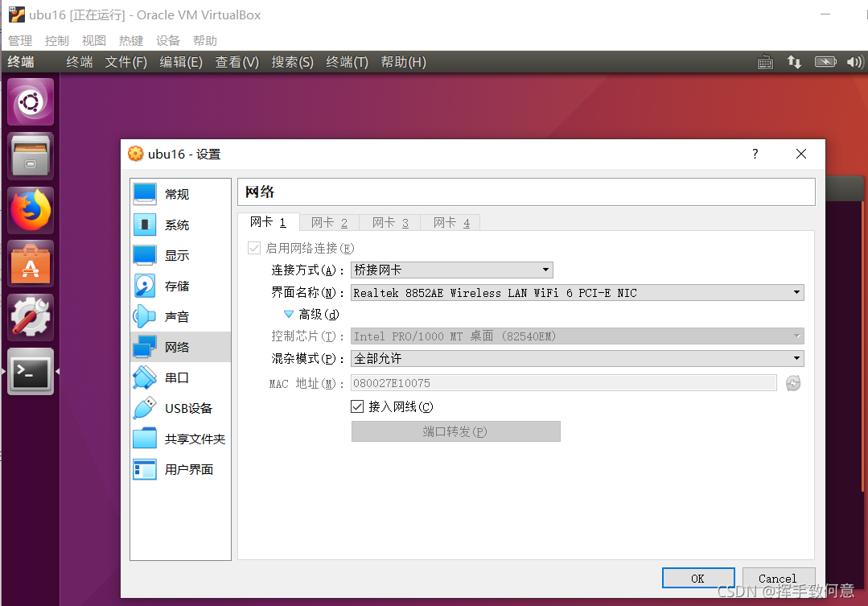This screenshot has height=606, width=868.
Task: Open the 共享文件夹 (Shared folders) category
Action: (180, 439)
